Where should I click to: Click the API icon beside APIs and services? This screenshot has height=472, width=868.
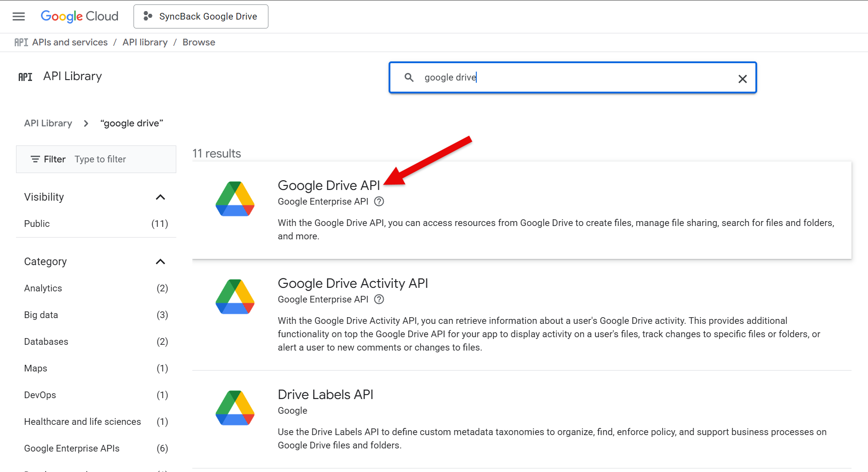point(21,42)
